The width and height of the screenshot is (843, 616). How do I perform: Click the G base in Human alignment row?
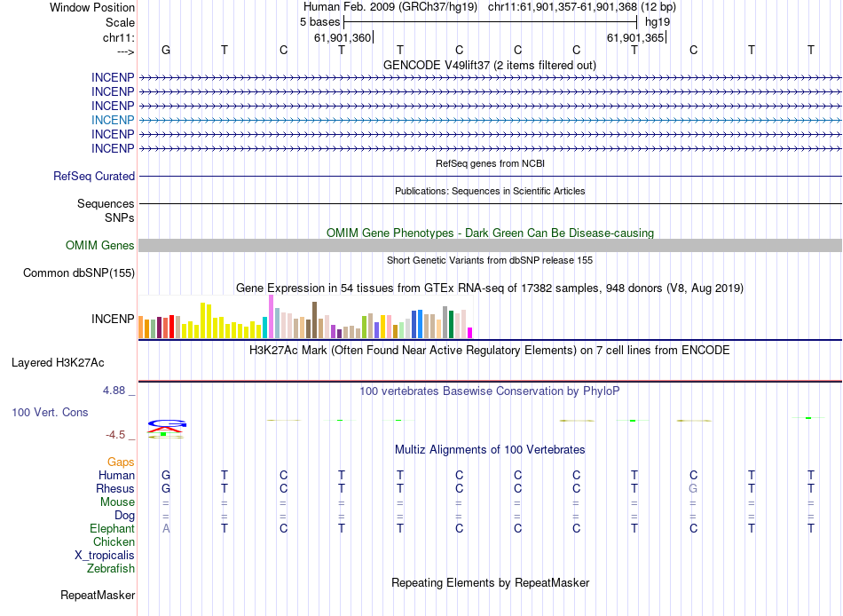point(166,475)
